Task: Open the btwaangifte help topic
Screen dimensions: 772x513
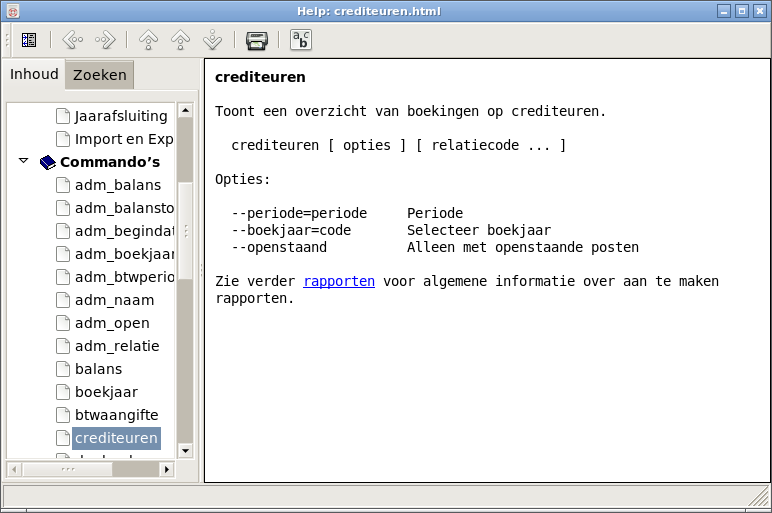Action: pos(116,415)
